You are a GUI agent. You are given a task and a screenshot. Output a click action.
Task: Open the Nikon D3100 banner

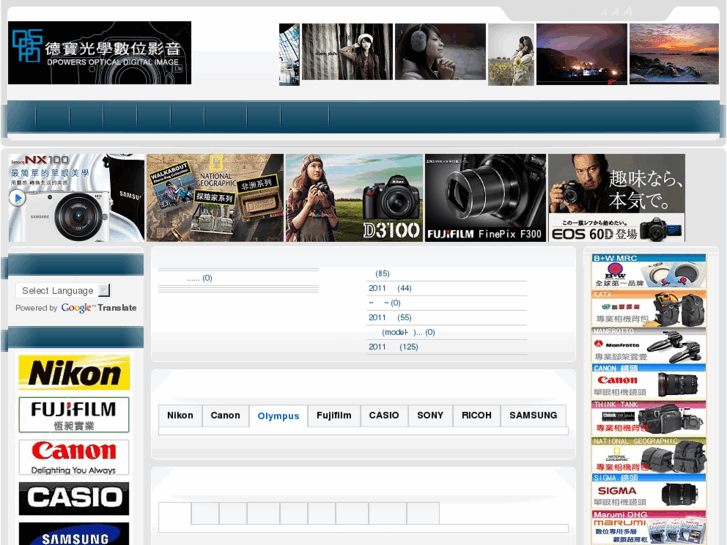point(354,198)
